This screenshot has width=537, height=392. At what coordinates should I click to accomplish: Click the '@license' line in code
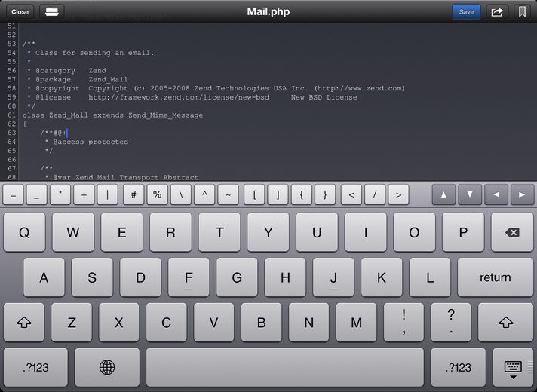coord(192,97)
